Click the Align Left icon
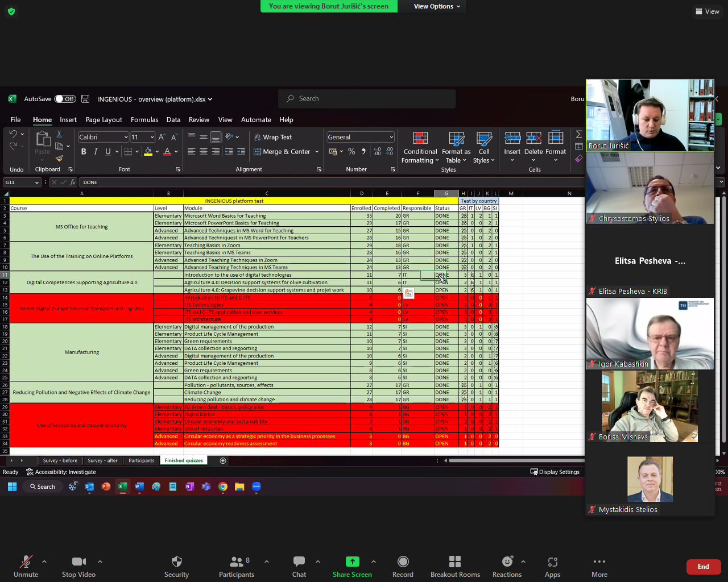This screenshot has width=728, height=582. coord(192,152)
